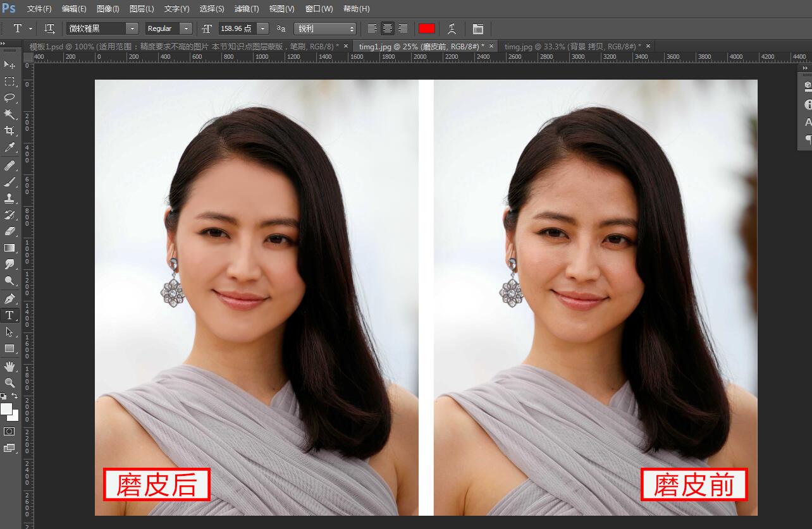The width and height of the screenshot is (812, 529).
Task: Select the Brush tool
Action: point(9,182)
